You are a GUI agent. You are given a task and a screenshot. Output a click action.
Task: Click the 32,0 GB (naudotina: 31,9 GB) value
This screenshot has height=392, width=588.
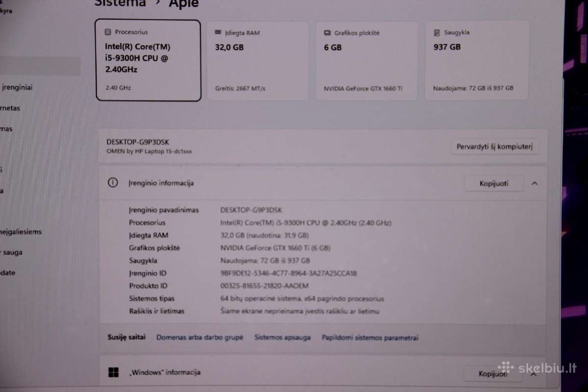coord(265,235)
